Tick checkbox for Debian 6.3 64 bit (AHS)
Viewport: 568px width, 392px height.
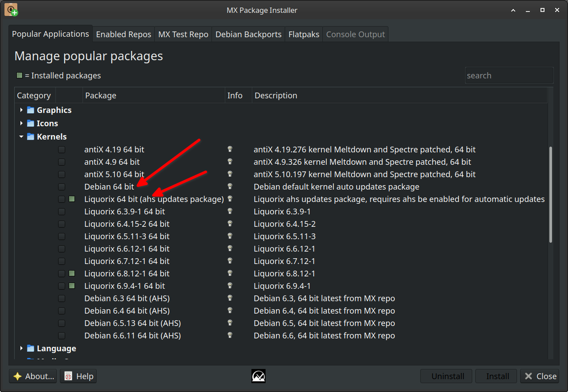coord(62,298)
